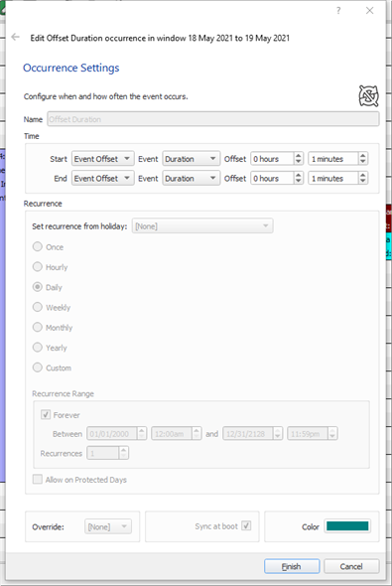Open the help question mark icon
Image resolution: width=392 pixels, height=586 pixels.
338,11
